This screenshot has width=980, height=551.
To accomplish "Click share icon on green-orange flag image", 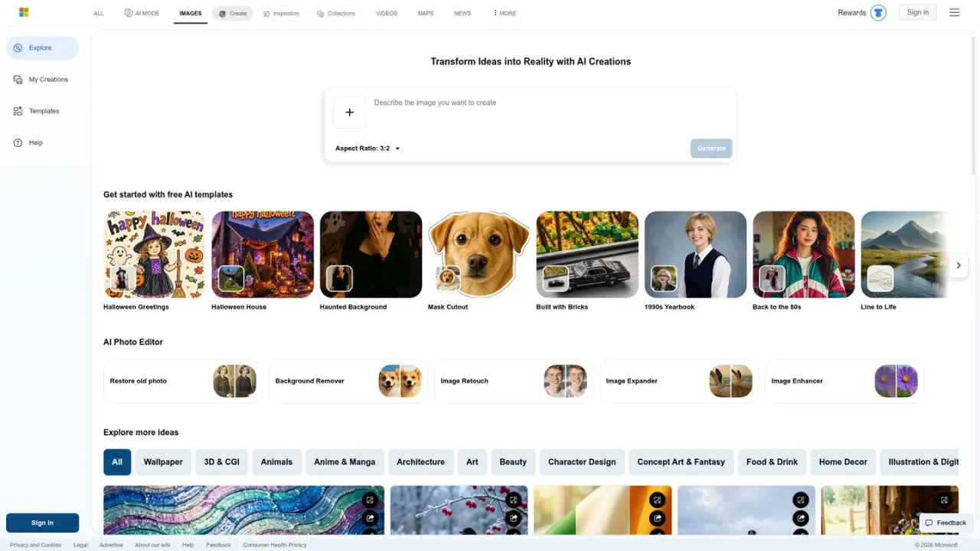I will (x=657, y=519).
